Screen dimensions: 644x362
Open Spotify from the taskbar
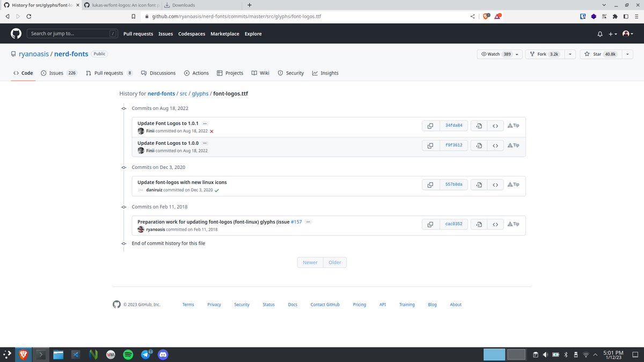coord(128,354)
